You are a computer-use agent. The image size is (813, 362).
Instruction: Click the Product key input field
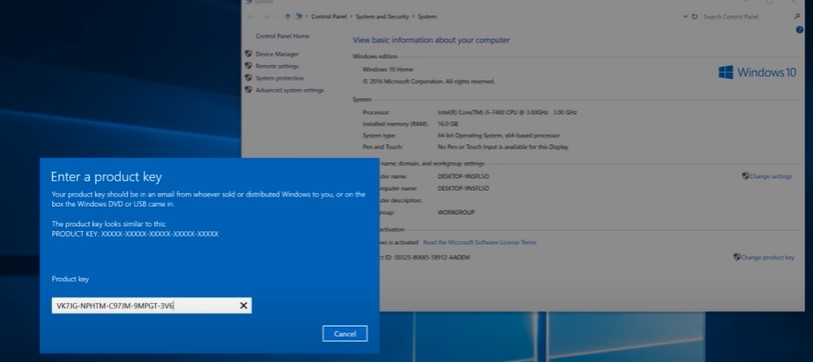pos(151,306)
